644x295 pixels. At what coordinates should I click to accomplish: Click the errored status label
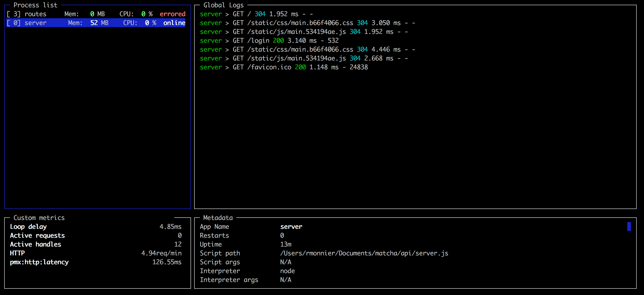172,14
